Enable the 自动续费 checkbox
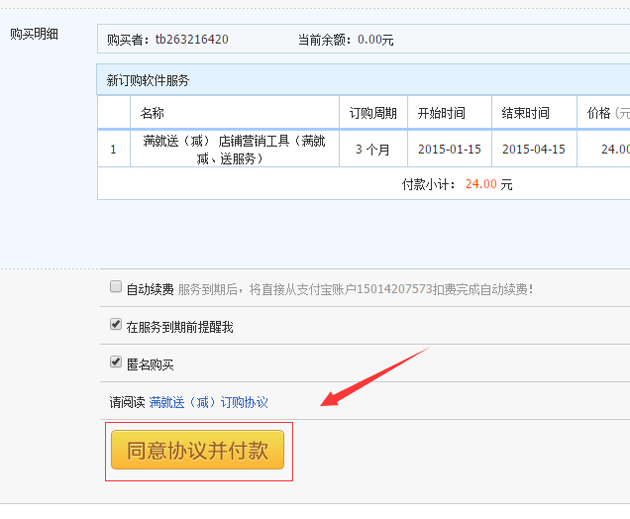 coord(116,288)
